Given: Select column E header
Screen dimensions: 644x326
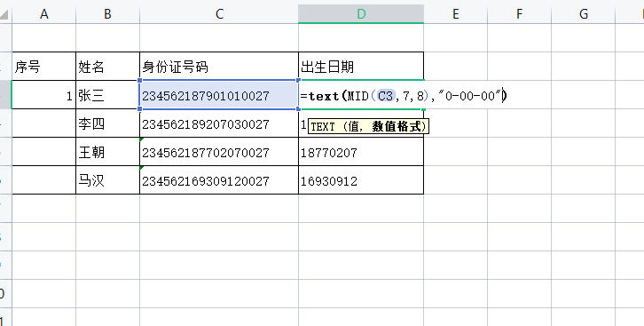Looking at the screenshot, I should coord(455,14).
